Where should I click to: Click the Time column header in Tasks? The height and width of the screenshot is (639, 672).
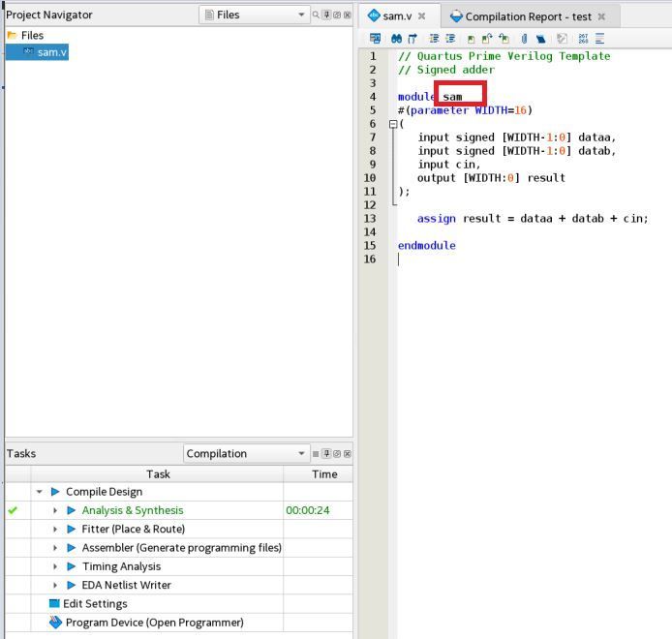(324, 474)
